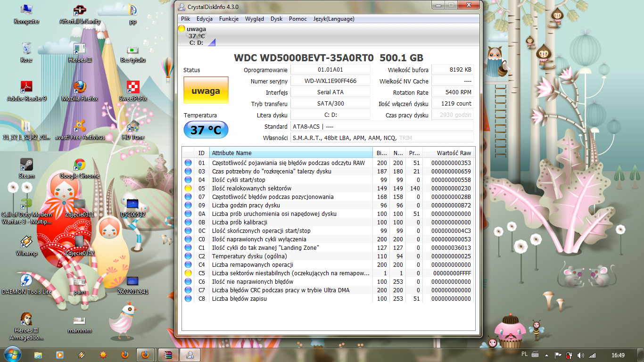
Task: Open the Edycja menu
Action: [x=205, y=19]
